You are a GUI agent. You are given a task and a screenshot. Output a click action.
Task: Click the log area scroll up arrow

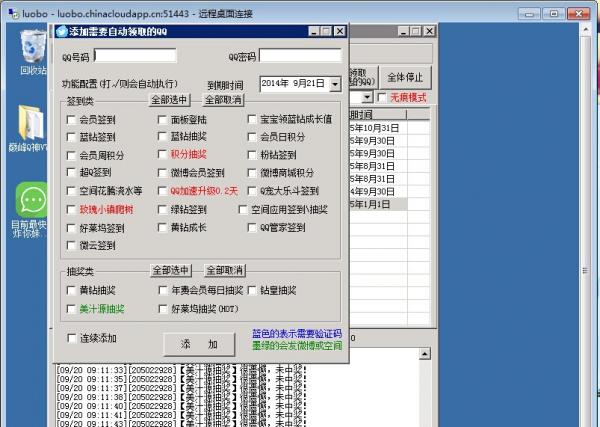tap(425, 354)
